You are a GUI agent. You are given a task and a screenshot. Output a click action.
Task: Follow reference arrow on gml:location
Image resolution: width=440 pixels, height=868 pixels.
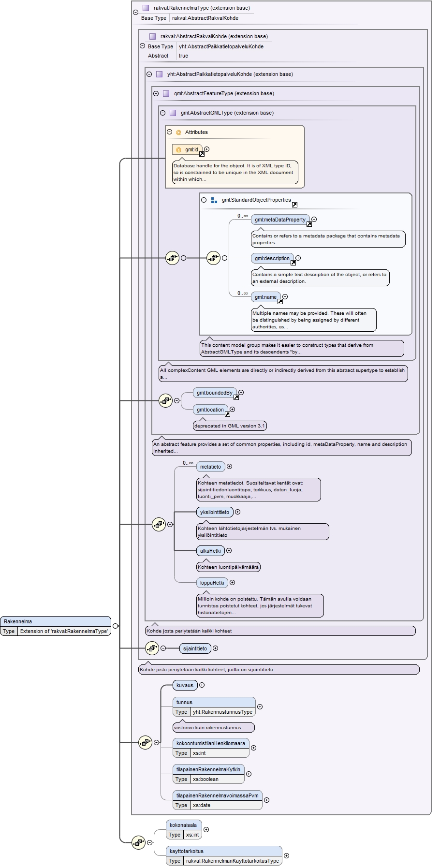[227, 414]
